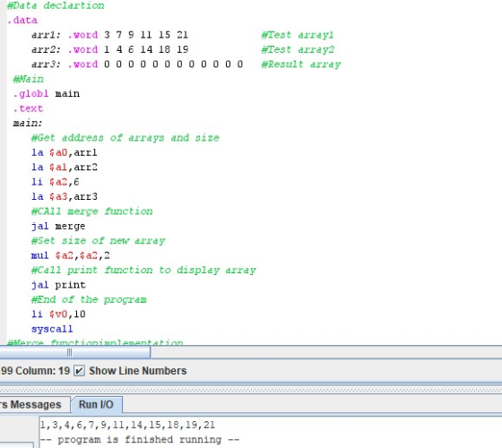Click the '.globl main' directive

tap(47, 94)
